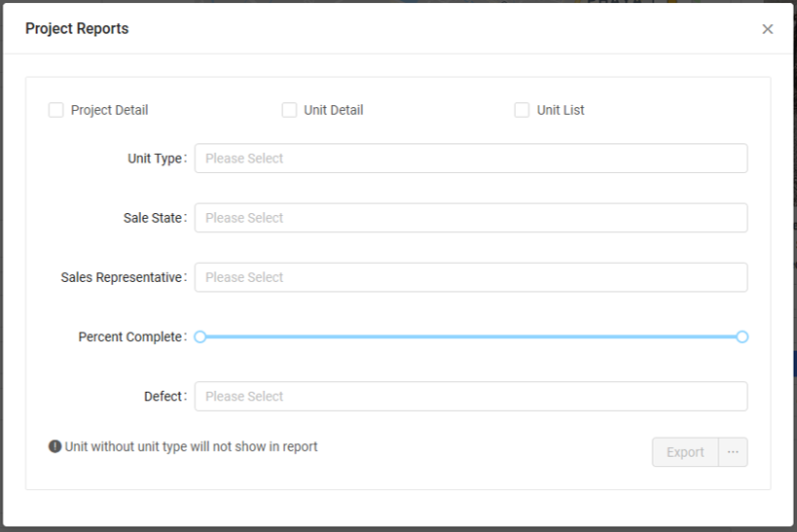Click the exclamation info icon beside the warning
Screen dimensions: 797x532
tap(55, 446)
